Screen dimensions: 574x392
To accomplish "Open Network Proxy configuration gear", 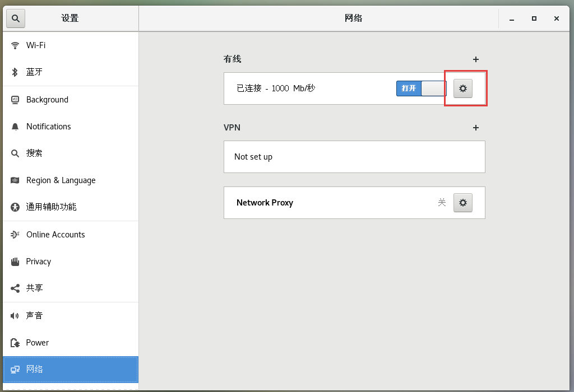I will click(x=463, y=202).
